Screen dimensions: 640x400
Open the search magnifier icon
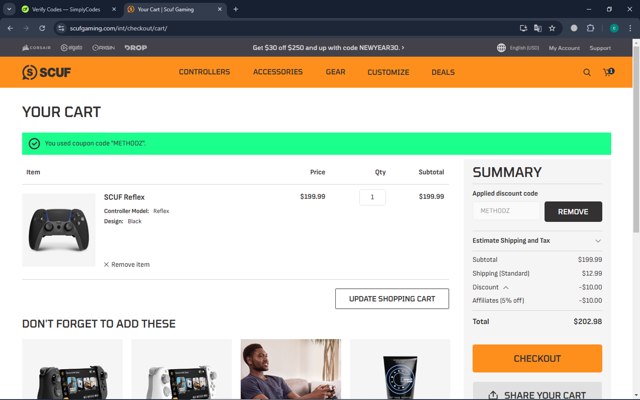[x=587, y=73]
